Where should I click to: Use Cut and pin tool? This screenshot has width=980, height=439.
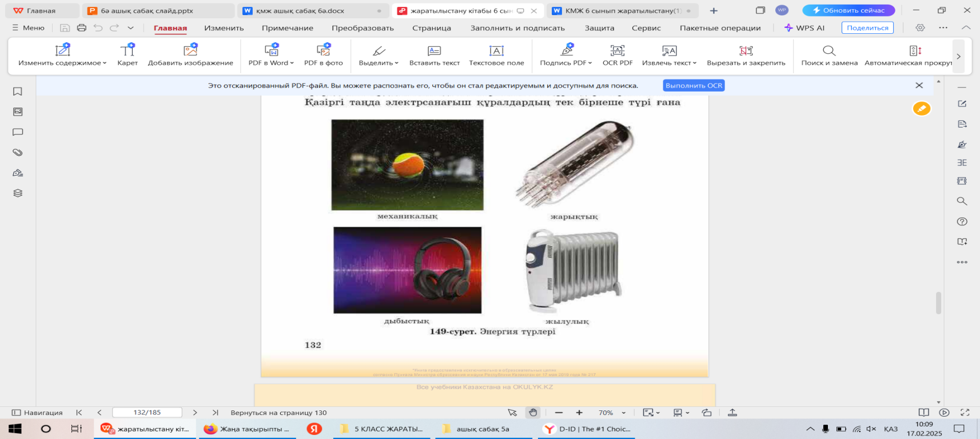coord(746,56)
